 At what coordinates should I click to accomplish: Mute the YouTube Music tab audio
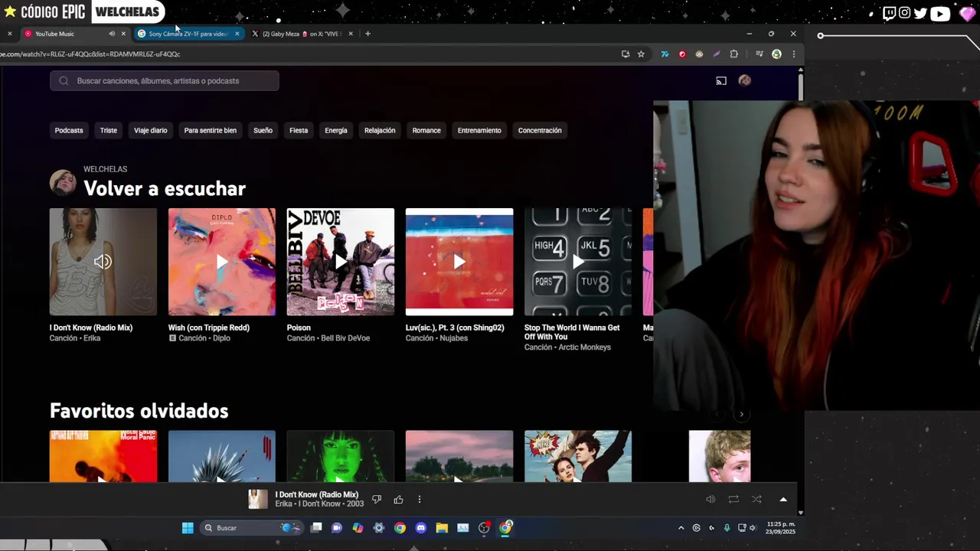pos(112,34)
